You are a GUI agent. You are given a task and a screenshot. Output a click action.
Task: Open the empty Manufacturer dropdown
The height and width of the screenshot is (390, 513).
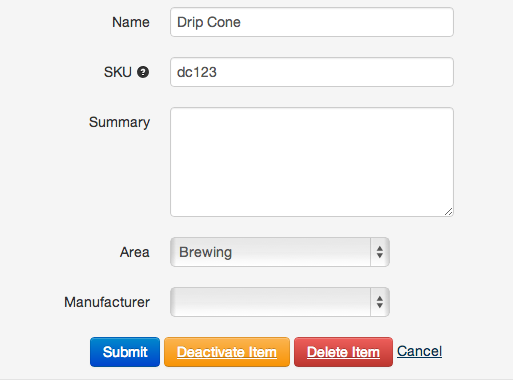(280, 302)
